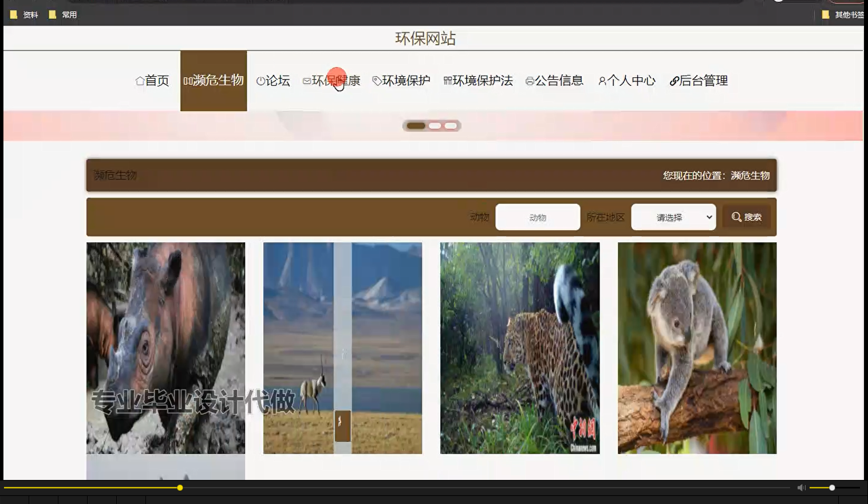Select the 濒危生物 menu item
The width and height of the screenshot is (868, 504).
pos(214,81)
